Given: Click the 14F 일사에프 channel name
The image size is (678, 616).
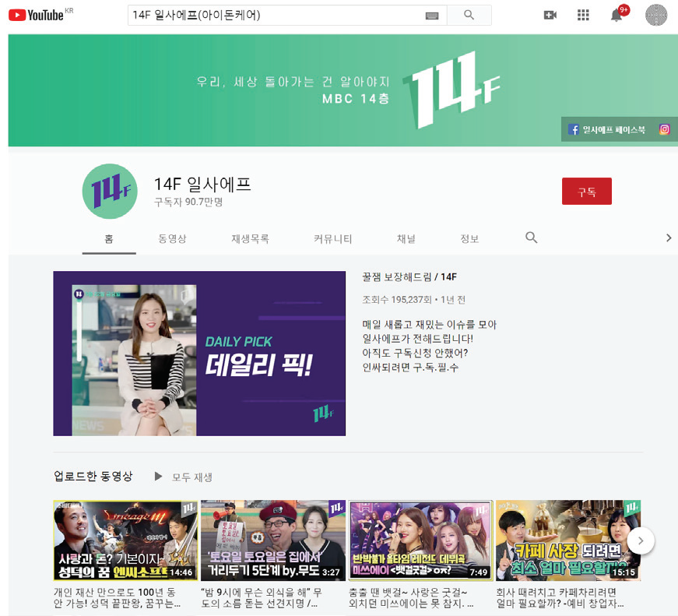Looking at the screenshot, I should (x=202, y=185).
